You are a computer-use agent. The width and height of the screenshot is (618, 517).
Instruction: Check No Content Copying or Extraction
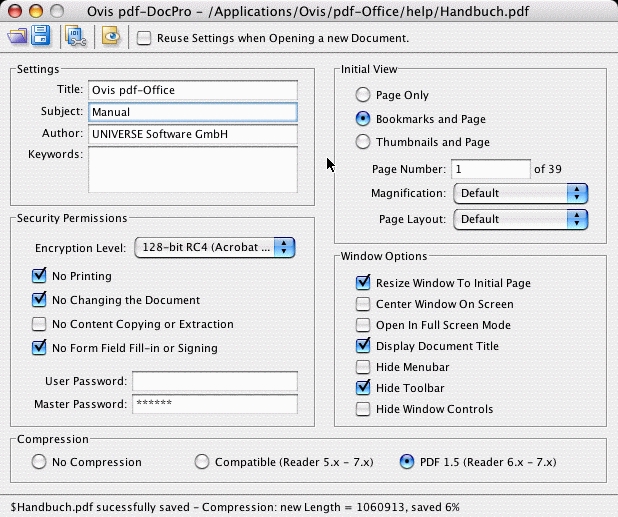pos(40,324)
